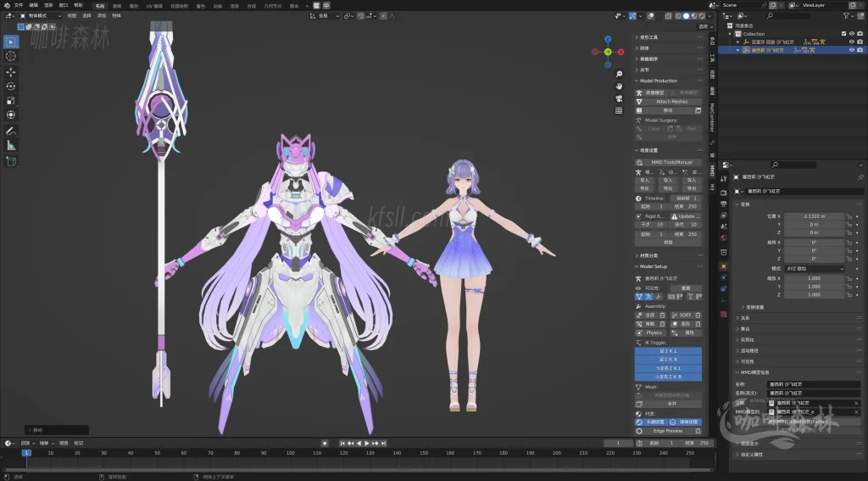Toggle the つま先ＩＫ.L IK button
The image size is (868, 481).
(x=668, y=368)
